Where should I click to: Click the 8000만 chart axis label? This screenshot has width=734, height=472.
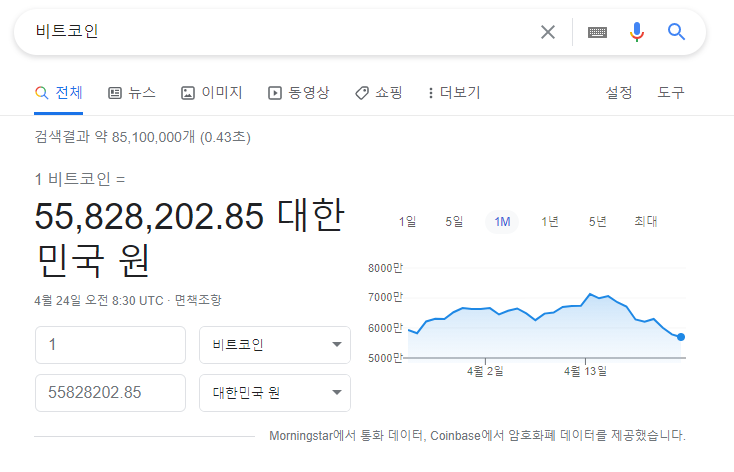click(385, 268)
